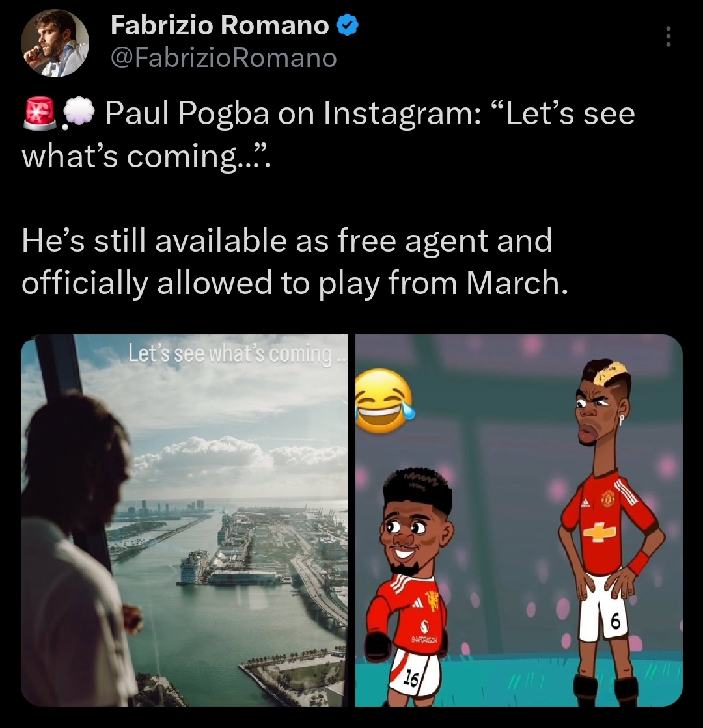Click the Fabrizio Romano display name

[x=220, y=25]
